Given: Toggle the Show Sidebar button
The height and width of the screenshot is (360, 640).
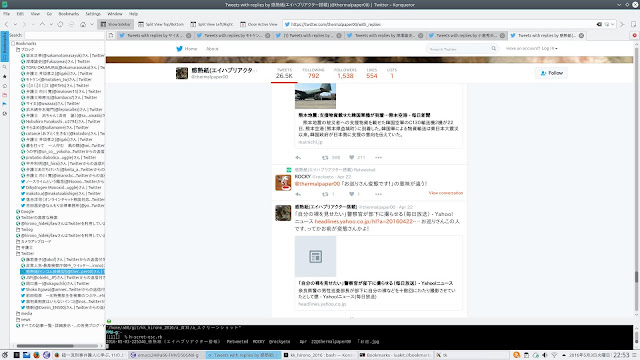Looking at the screenshot, I should (116, 24).
